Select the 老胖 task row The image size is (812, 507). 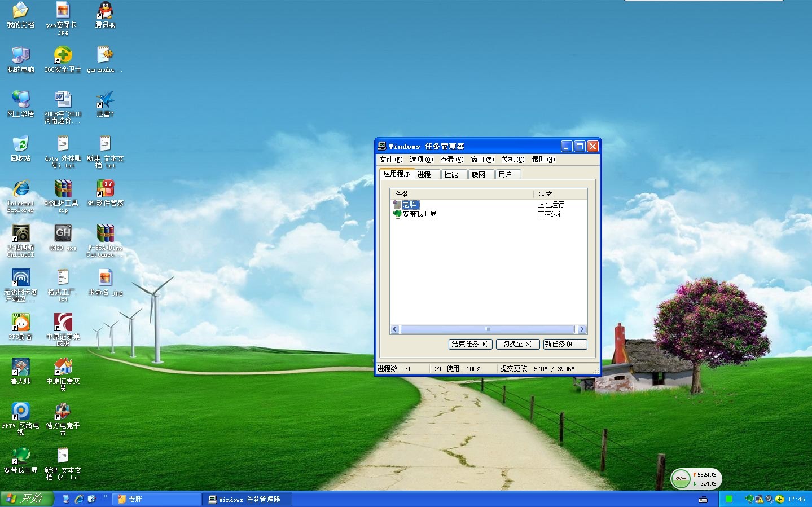pos(489,205)
